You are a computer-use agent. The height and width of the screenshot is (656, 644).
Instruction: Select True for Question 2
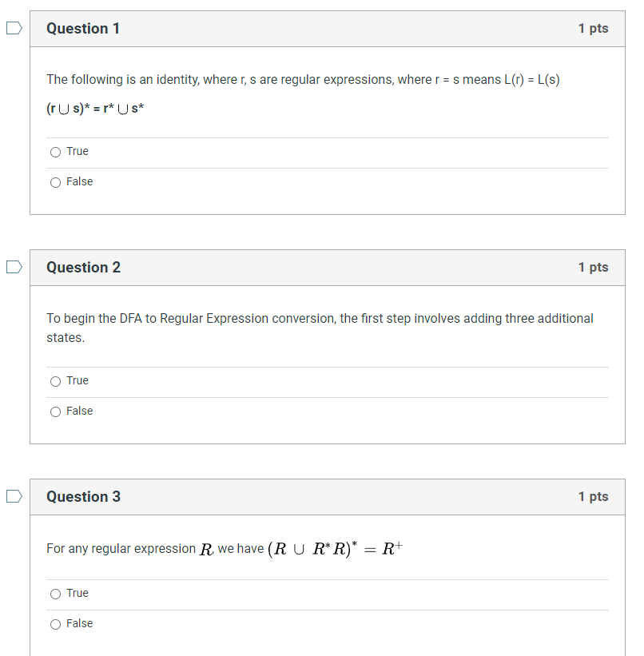[55, 380]
